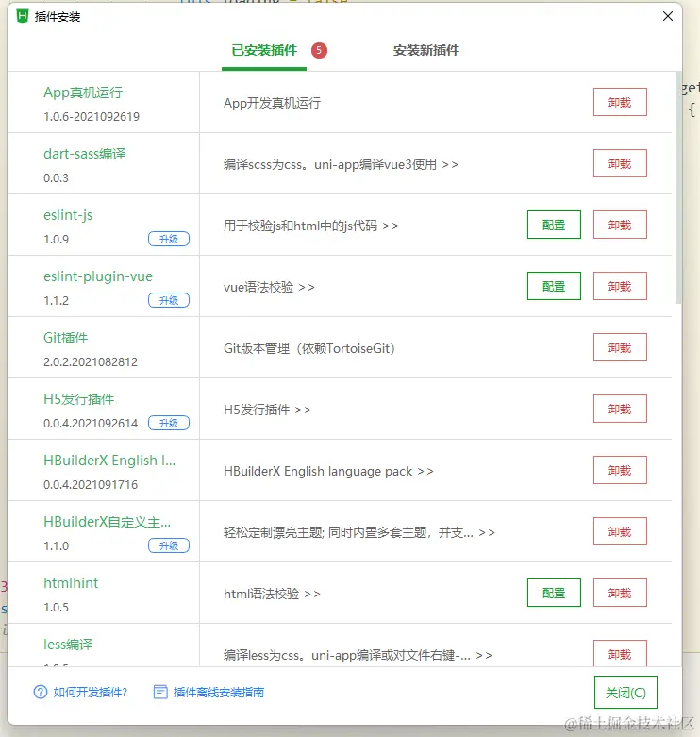Uninstall the less编译 plugin

pos(620,653)
